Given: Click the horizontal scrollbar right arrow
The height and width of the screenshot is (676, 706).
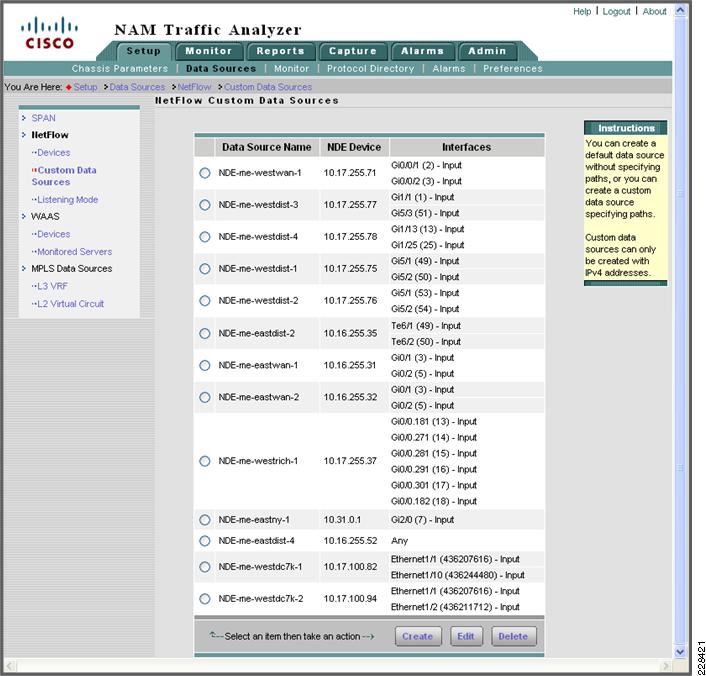Looking at the screenshot, I should [x=666, y=666].
